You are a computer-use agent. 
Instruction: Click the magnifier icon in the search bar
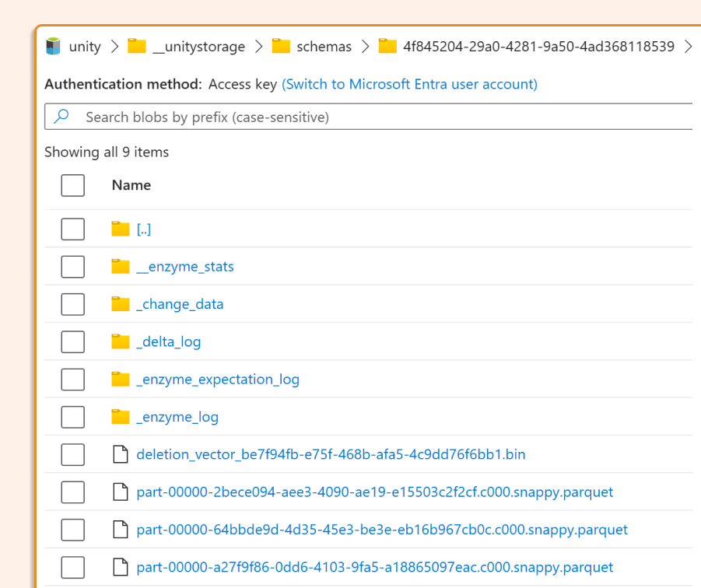(x=61, y=116)
